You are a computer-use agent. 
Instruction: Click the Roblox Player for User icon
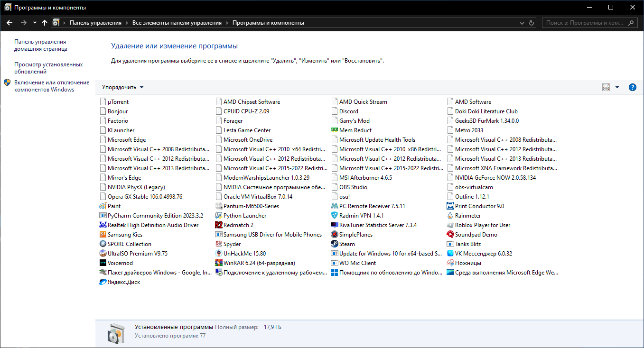[x=450, y=225]
